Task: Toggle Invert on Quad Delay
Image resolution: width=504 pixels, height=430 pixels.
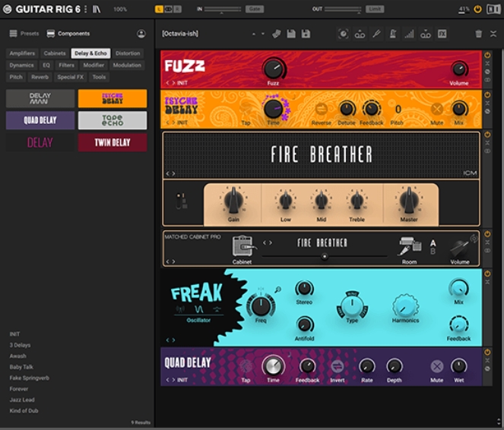Action: click(x=338, y=366)
